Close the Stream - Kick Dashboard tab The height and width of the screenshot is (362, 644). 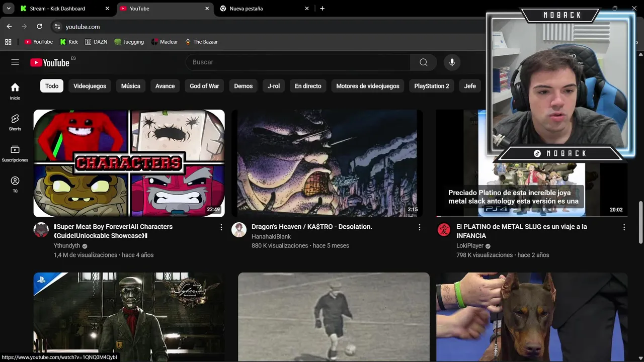tap(107, 9)
